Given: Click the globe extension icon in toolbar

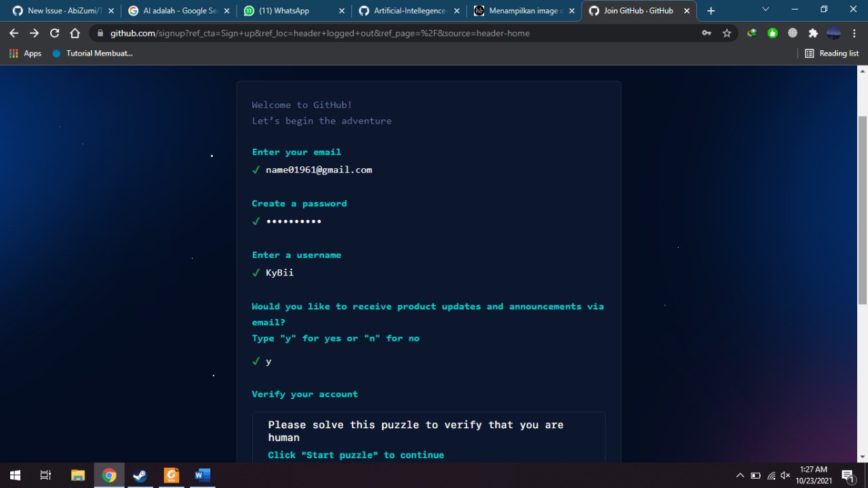Looking at the screenshot, I should point(792,33).
